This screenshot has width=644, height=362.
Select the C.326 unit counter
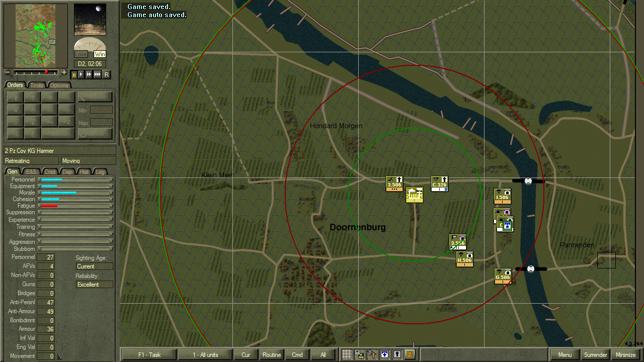click(440, 184)
